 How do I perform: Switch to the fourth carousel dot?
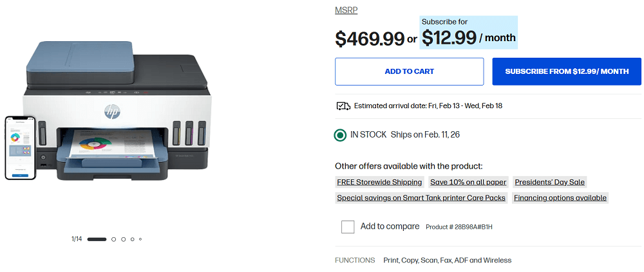pyautogui.click(x=132, y=239)
